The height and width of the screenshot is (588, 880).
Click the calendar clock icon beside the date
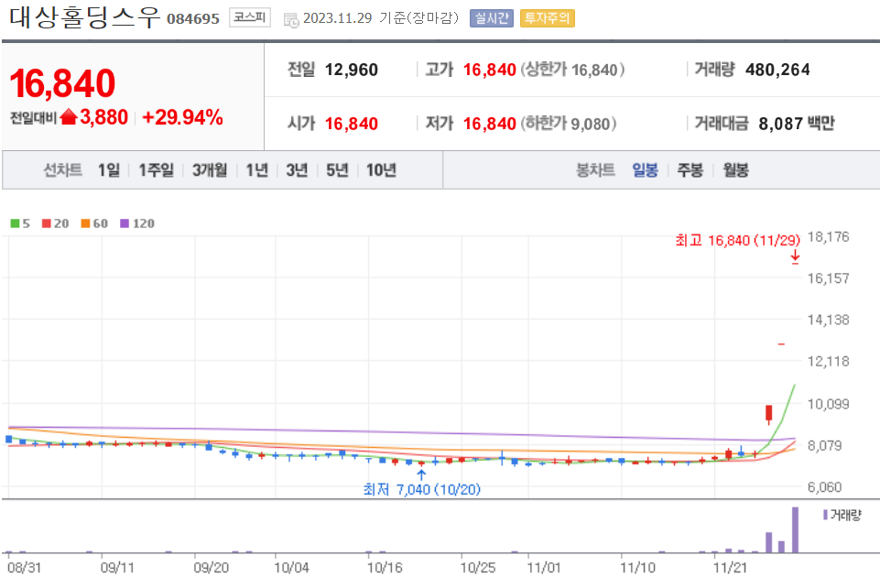click(291, 20)
